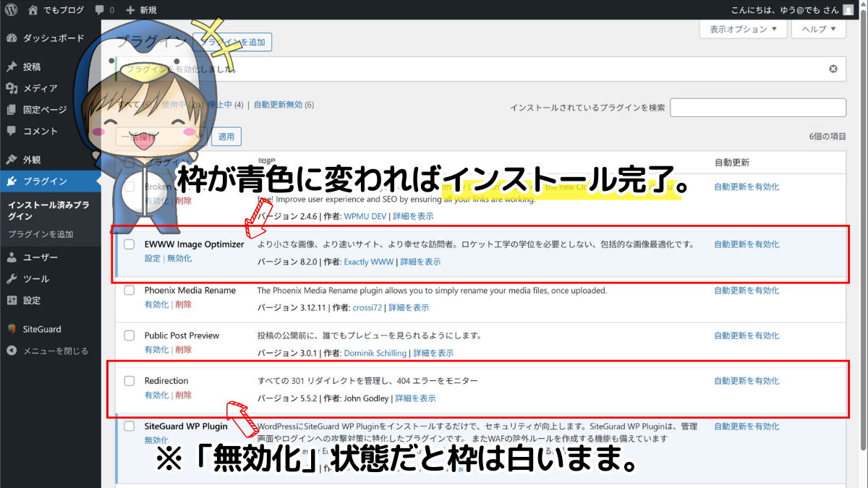
Task: Check the Public Post Preview checkbox
Action: click(129, 335)
